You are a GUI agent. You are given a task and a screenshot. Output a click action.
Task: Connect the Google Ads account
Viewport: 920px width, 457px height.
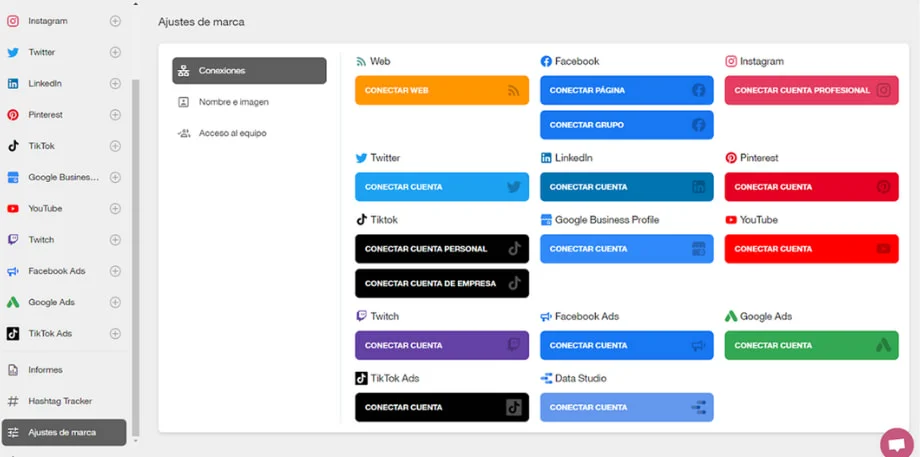coord(811,346)
